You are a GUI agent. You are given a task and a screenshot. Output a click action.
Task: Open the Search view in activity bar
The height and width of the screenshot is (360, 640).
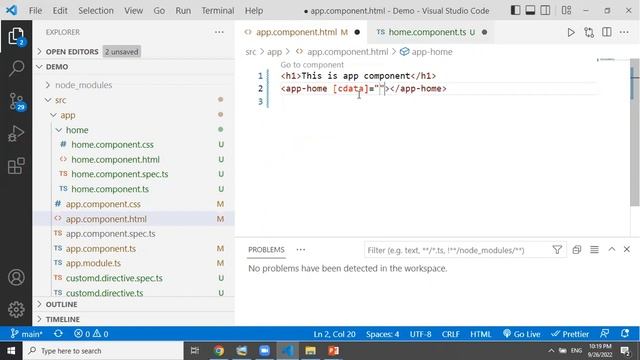(16, 69)
